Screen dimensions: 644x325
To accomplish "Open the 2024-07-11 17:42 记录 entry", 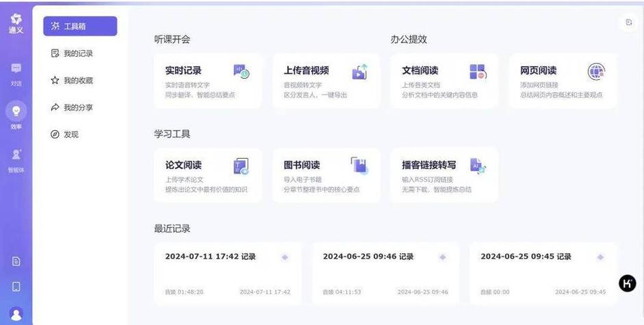I will point(227,274).
